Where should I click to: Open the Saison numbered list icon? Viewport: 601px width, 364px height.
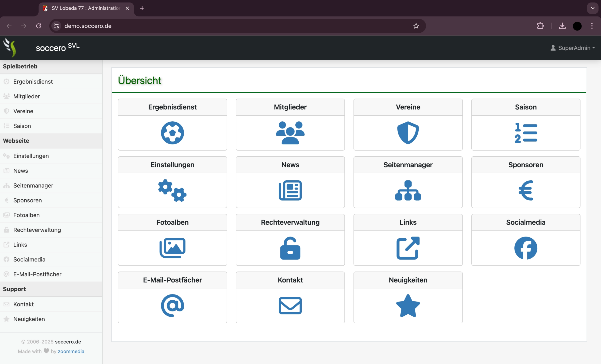pyautogui.click(x=526, y=133)
